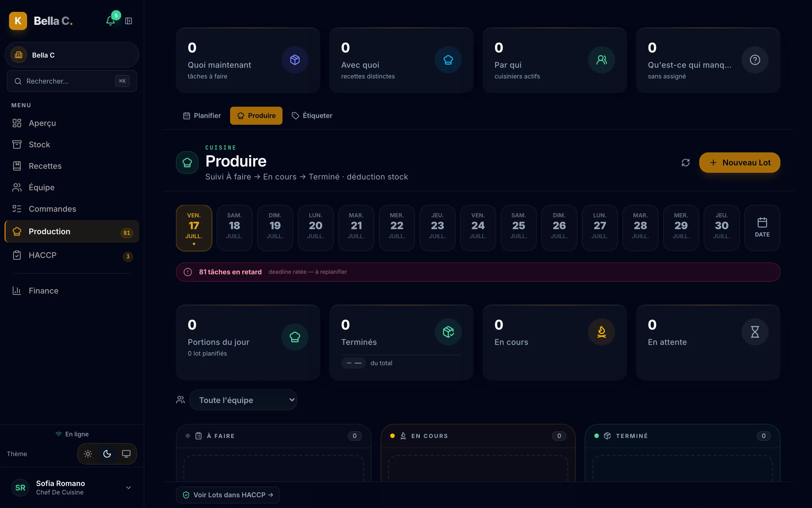
Task: Click package check icon on Terminés card
Action: tap(448, 332)
